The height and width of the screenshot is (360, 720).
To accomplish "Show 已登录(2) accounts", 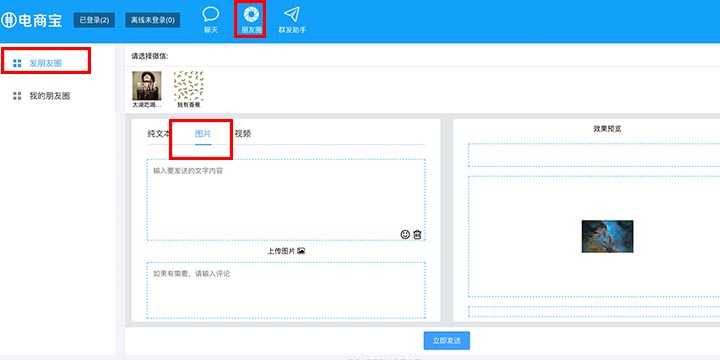I will 94,20.
